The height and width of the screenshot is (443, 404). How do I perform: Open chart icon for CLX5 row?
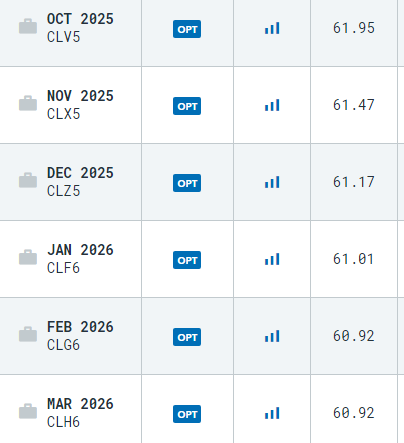(272, 105)
